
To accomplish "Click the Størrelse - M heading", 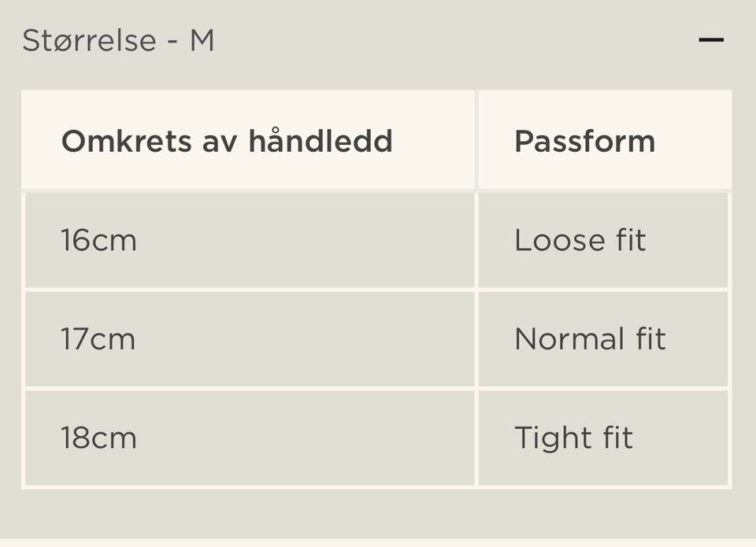I will point(118,40).
